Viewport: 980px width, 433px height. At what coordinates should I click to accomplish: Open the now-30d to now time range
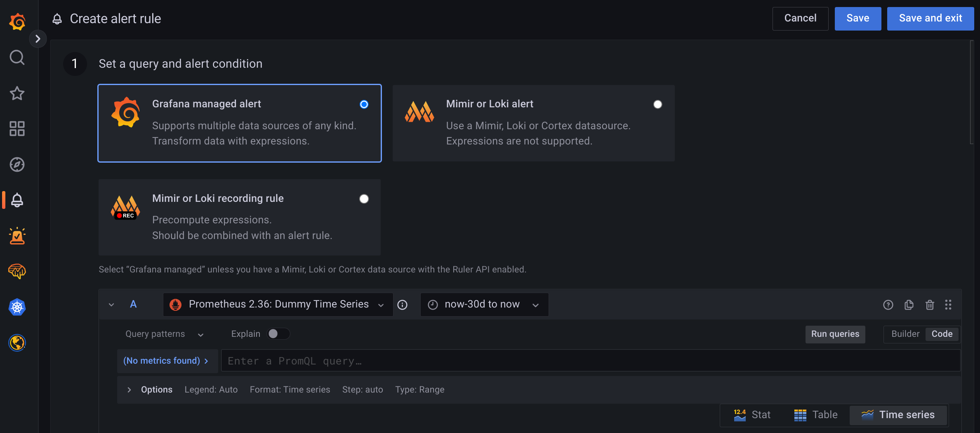coord(484,305)
